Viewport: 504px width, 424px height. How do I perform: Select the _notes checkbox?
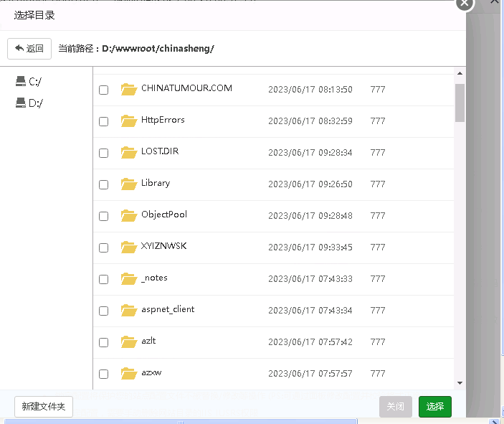click(103, 279)
